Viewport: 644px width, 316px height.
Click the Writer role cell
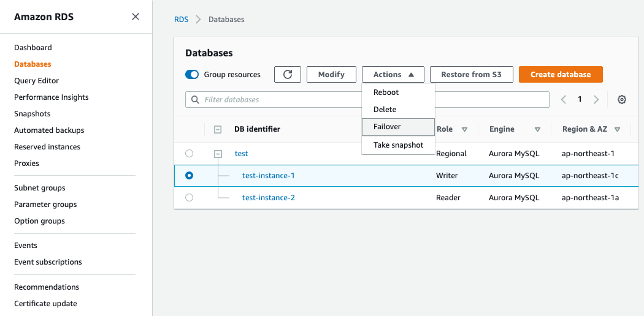coord(447,175)
